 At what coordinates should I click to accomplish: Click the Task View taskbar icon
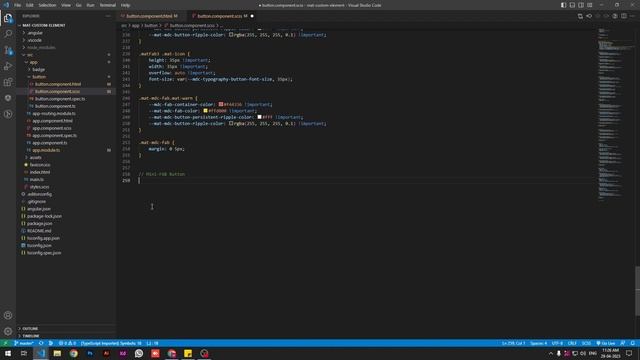pos(24,353)
